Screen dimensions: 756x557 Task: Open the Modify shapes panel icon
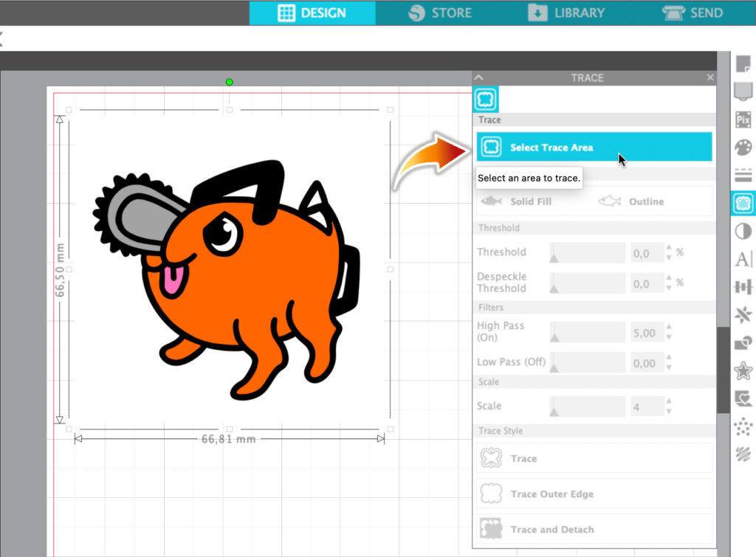coord(743,344)
